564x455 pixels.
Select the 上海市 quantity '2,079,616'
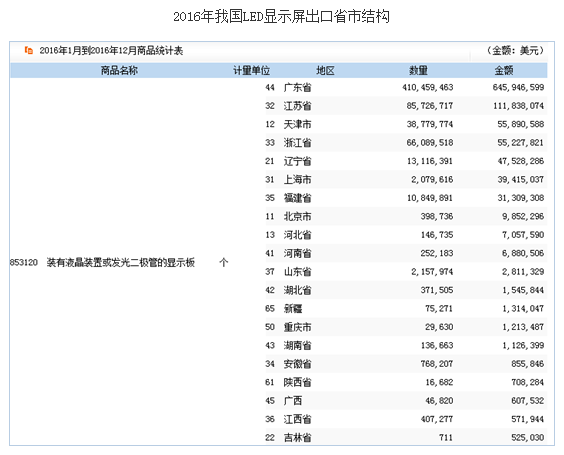pos(432,179)
